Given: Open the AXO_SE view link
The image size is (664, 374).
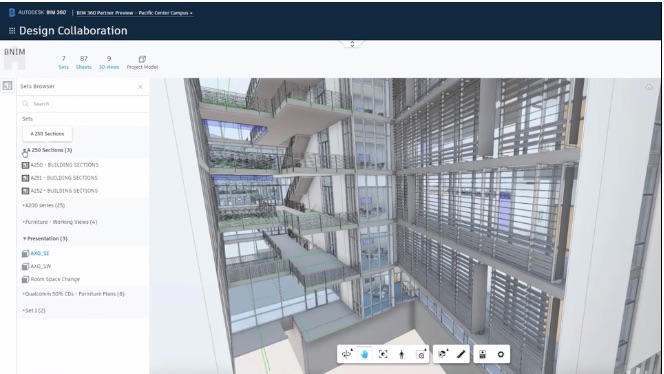Looking at the screenshot, I should click(40, 253).
